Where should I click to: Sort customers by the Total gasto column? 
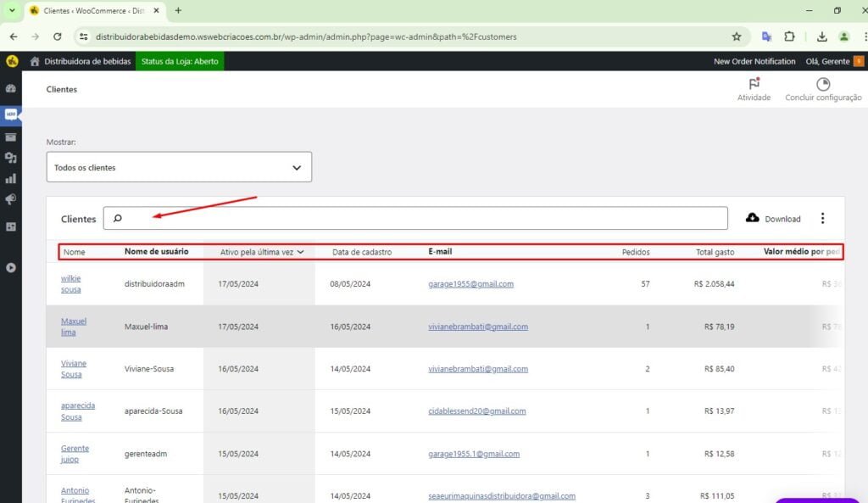[715, 252]
